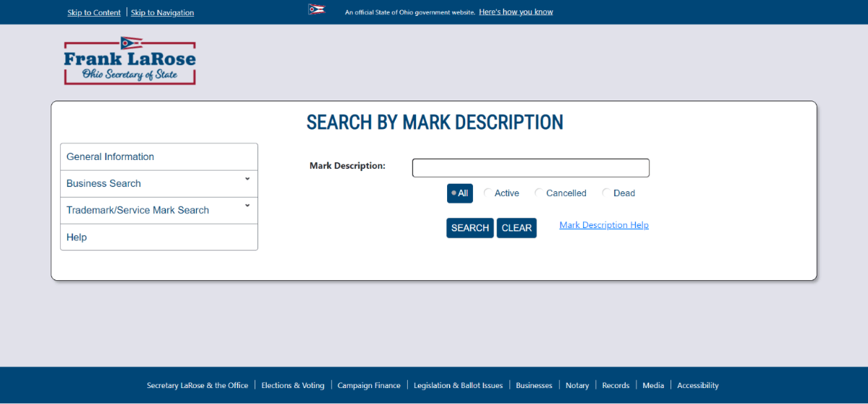Image resolution: width=868 pixels, height=404 pixels.
Task: Choose the Cancelled radio option
Action: click(538, 193)
